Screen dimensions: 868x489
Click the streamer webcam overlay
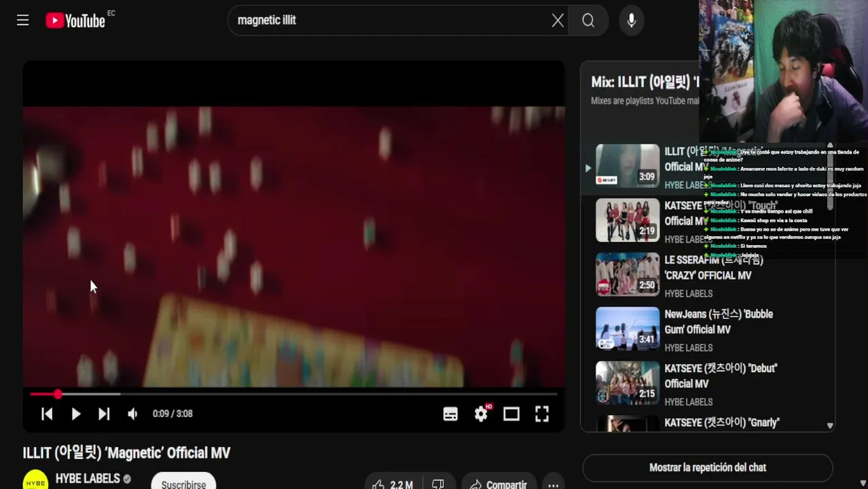click(783, 71)
